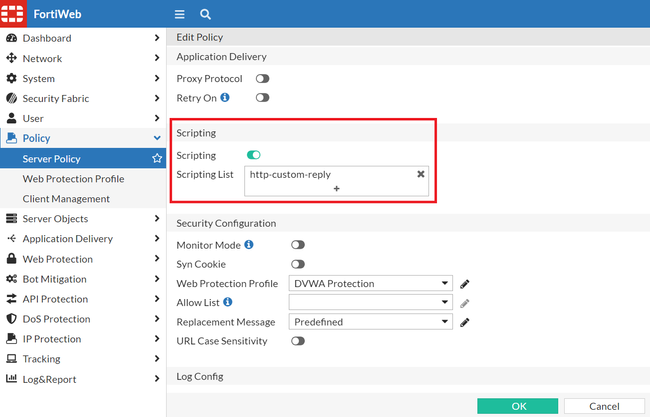Expand the Bot Mitigation sidebar menu
This screenshot has width=650, height=417.
tap(82, 279)
